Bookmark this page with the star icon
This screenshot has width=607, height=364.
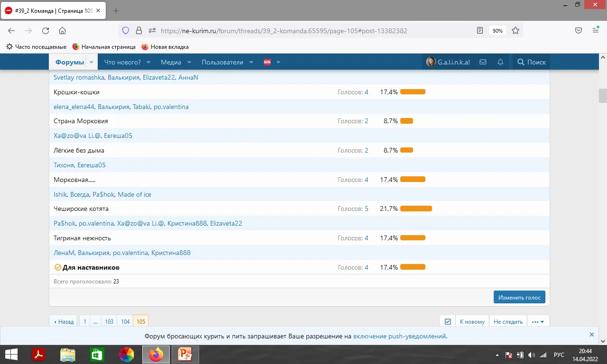coord(515,31)
